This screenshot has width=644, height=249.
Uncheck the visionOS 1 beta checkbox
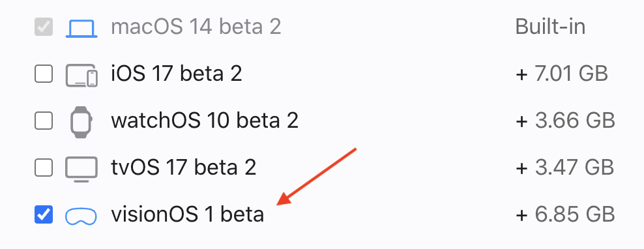(x=44, y=214)
